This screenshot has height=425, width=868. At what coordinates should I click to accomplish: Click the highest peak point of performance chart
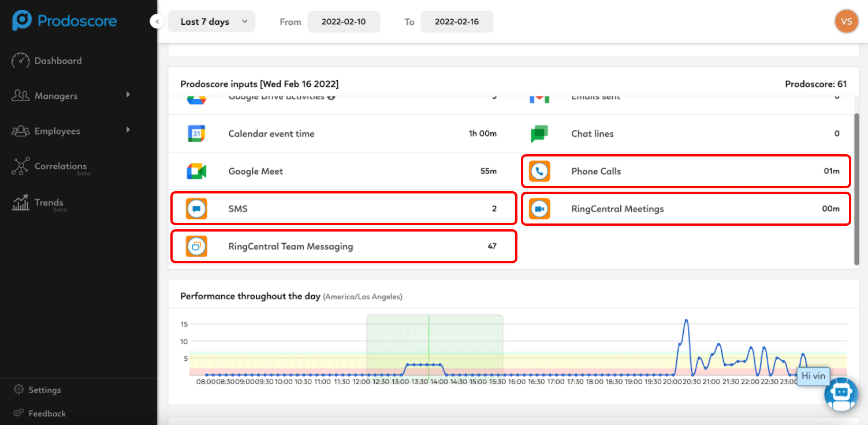[x=686, y=320]
